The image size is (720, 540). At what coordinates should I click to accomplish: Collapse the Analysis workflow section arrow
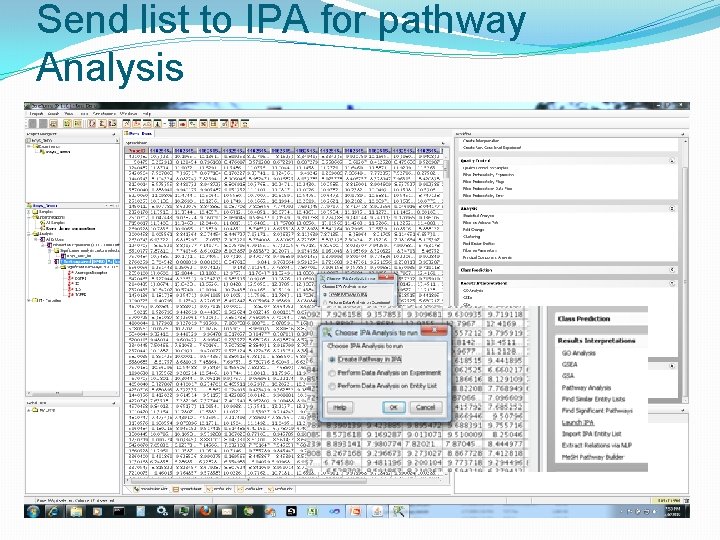point(672,208)
